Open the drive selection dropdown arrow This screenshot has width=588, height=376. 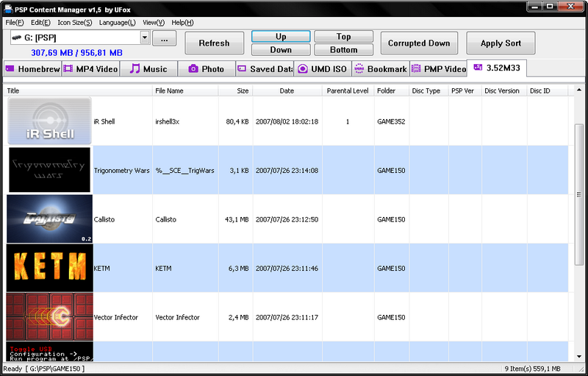pos(145,38)
